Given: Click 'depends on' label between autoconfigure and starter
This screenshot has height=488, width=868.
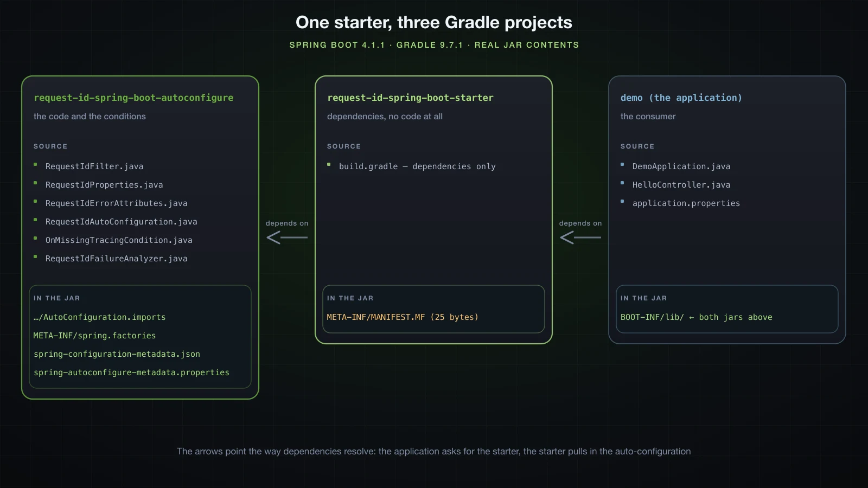Looking at the screenshot, I should (287, 223).
